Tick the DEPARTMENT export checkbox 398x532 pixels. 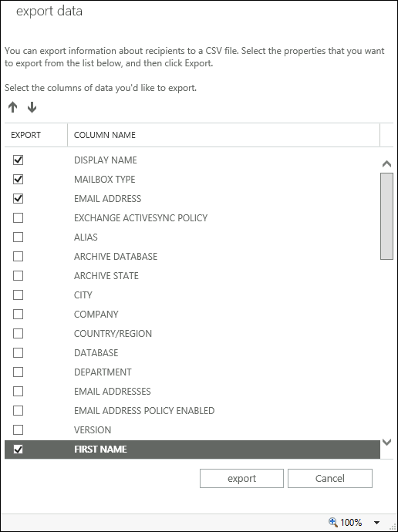(x=18, y=372)
